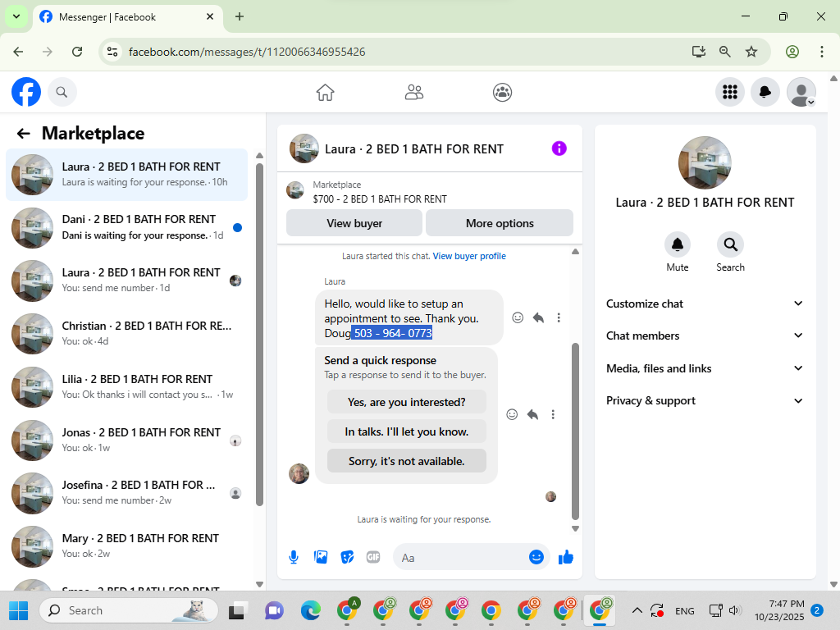Image resolution: width=840 pixels, height=630 pixels.
Task: React to quick response card with emoji
Action: (512, 414)
